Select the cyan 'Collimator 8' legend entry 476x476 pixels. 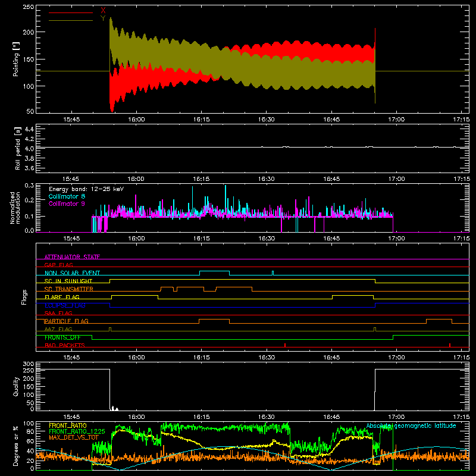(x=67, y=196)
